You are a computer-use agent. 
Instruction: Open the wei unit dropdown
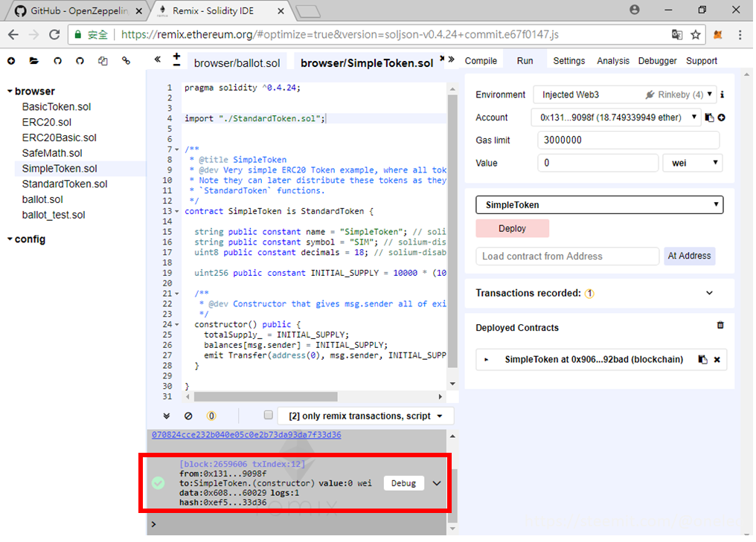click(x=693, y=163)
